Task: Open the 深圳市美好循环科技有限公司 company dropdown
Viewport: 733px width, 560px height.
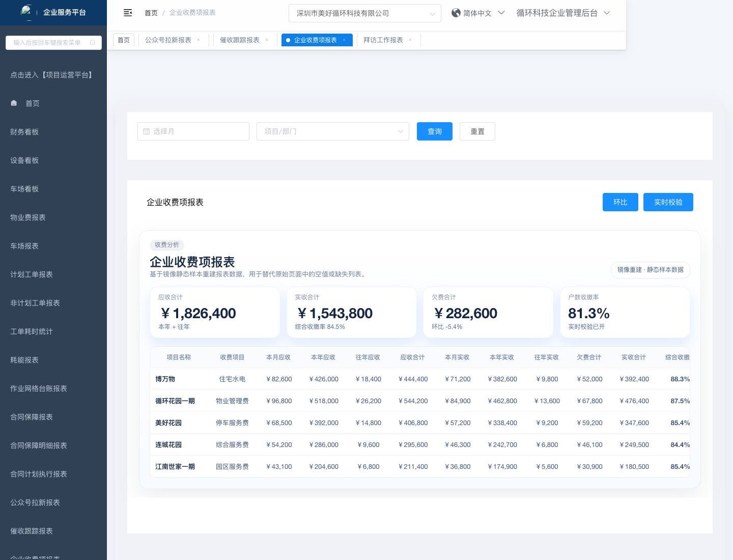Action: [x=364, y=13]
